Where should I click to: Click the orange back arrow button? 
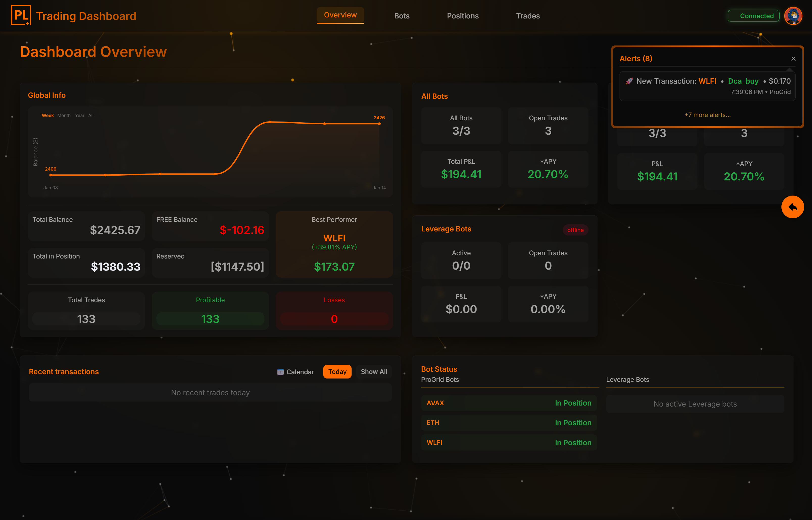(793, 207)
